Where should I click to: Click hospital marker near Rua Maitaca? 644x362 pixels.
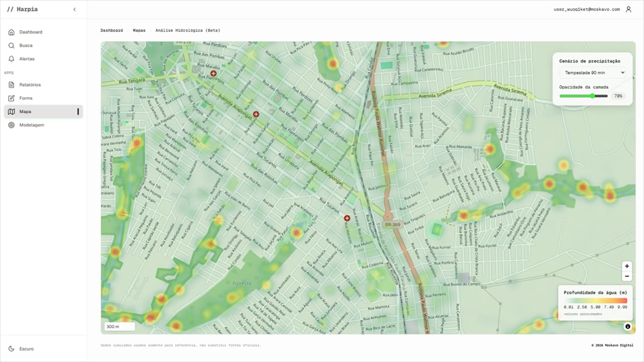click(x=347, y=218)
